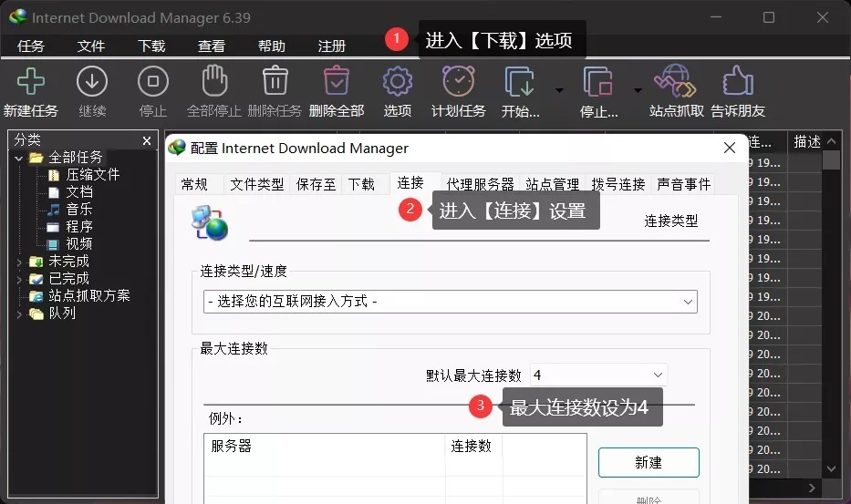Select 视频 category in tree

tap(79, 244)
